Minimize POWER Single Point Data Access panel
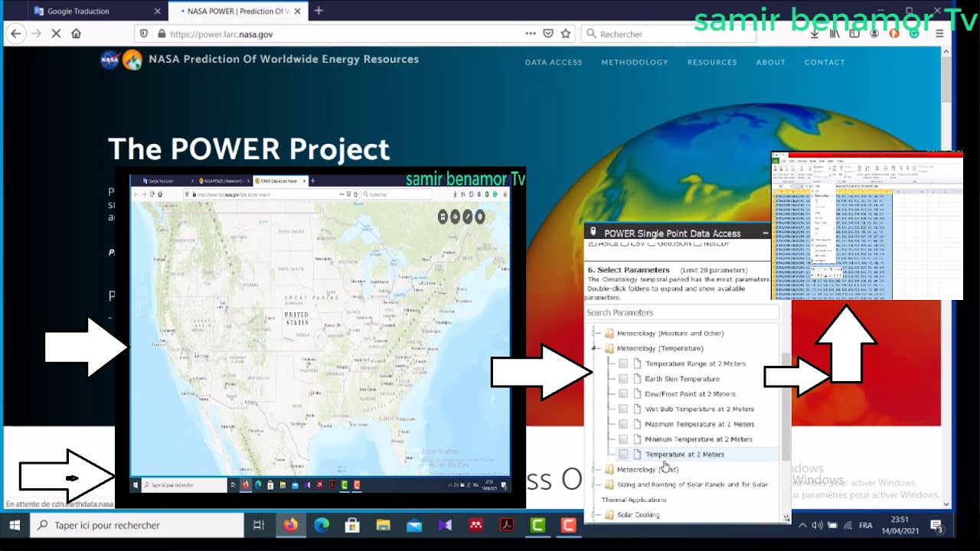This screenshot has height=551, width=980. point(765,233)
